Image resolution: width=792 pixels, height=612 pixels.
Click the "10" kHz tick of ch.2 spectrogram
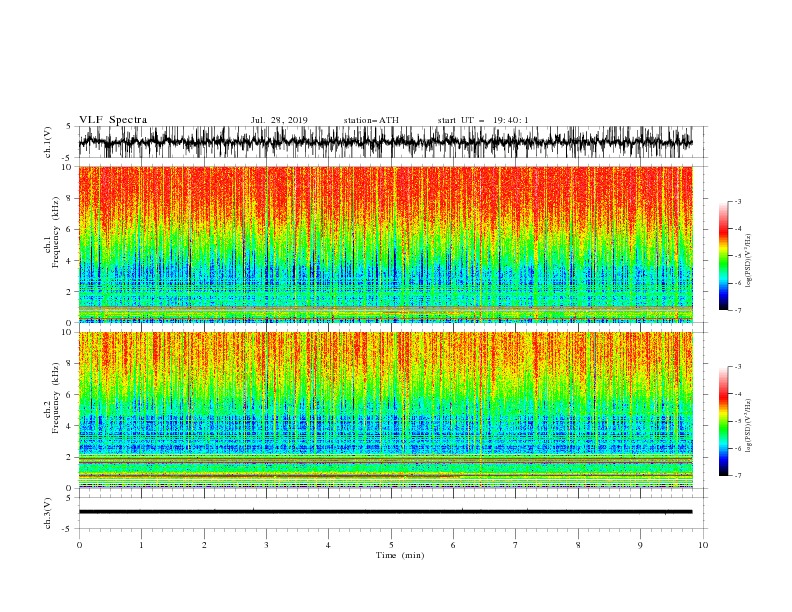click(x=68, y=332)
